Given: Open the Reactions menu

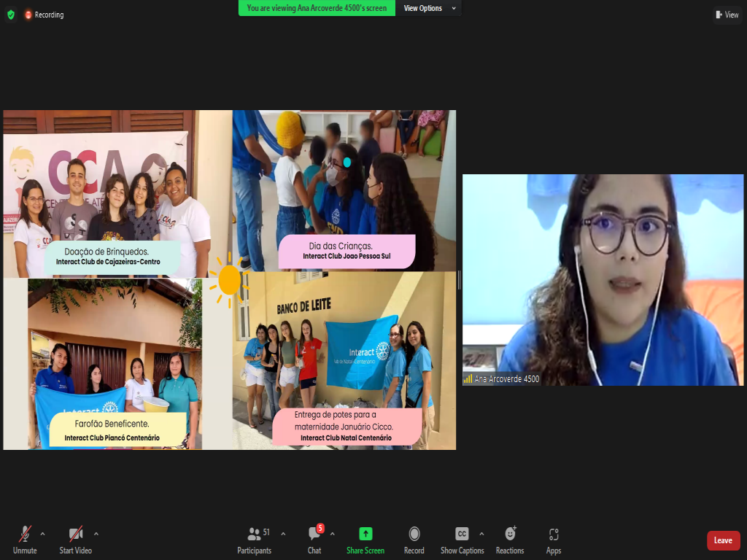Looking at the screenshot, I should tap(510, 534).
